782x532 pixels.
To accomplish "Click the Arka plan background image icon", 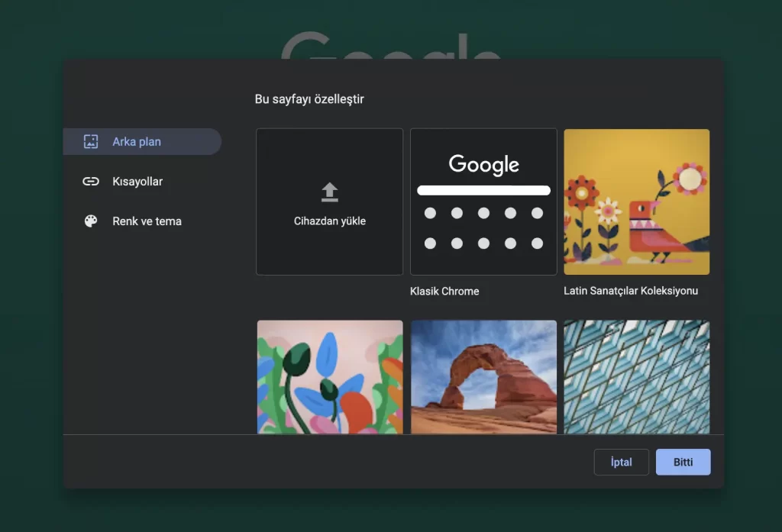I will pyautogui.click(x=91, y=142).
